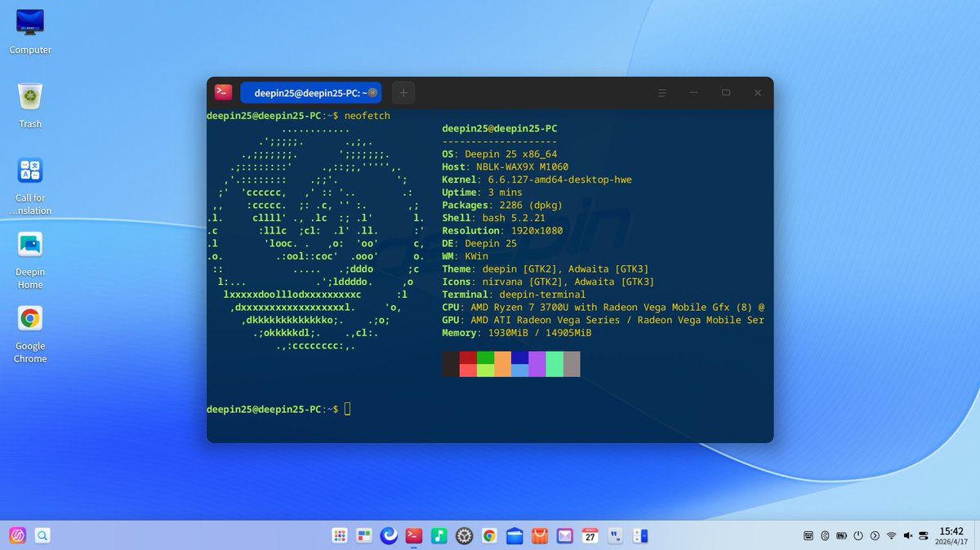Image resolution: width=980 pixels, height=550 pixels.
Task: Launch the Calculator from the dock
Action: [641, 536]
